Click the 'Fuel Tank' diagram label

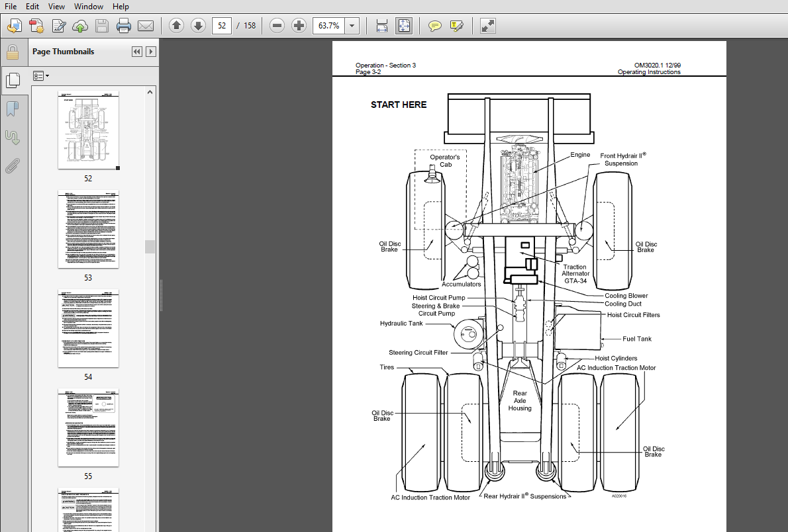pyautogui.click(x=637, y=339)
